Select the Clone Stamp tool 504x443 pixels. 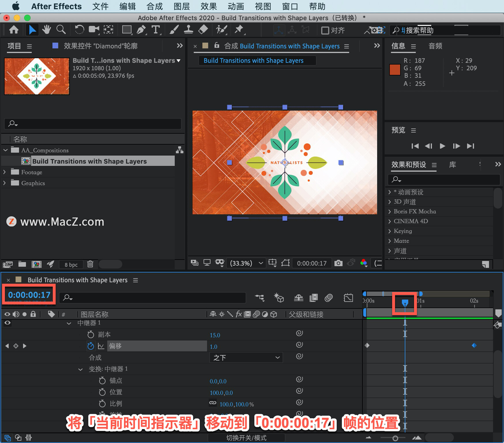[188, 30]
